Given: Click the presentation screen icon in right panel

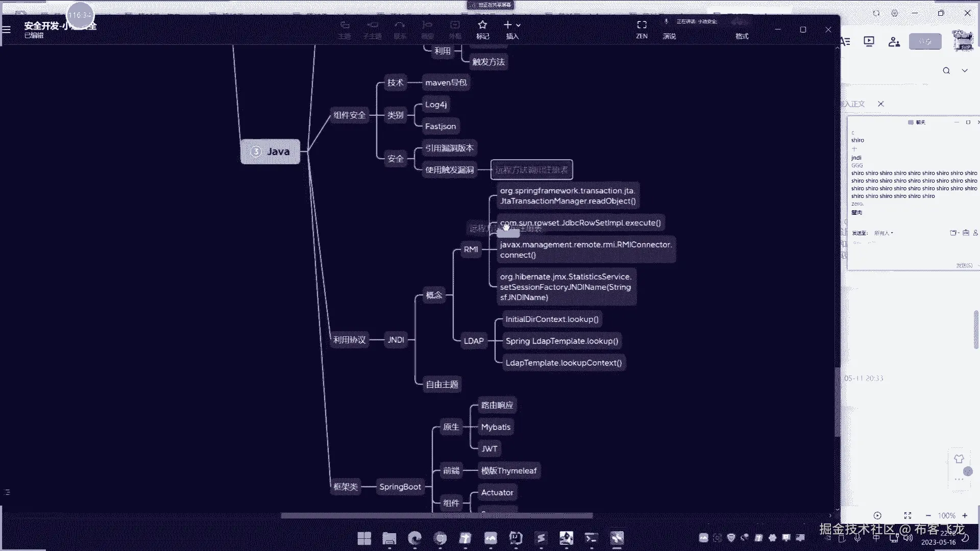Looking at the screenshot, I should pos(869,41).
